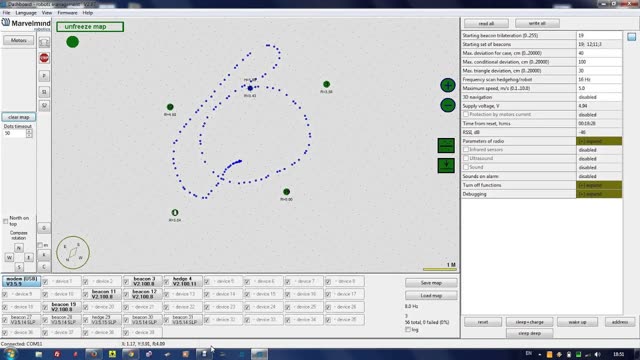Open the Firmware menu

click(67, 13)
